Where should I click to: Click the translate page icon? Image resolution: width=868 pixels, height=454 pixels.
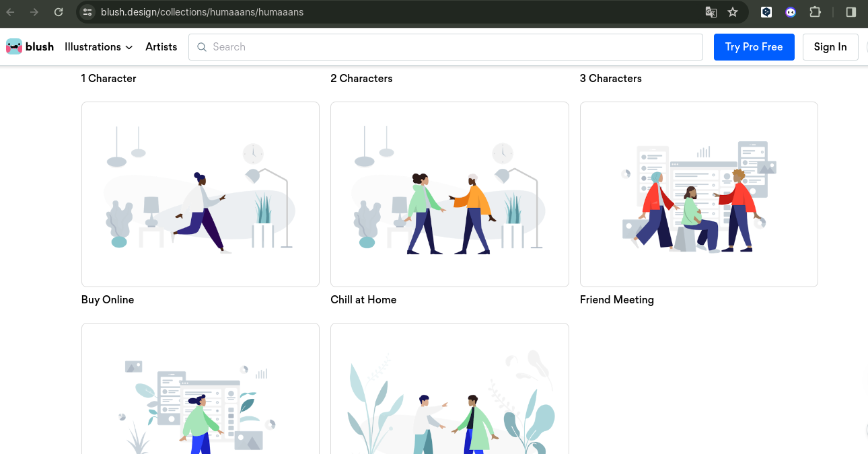(711, 12)
